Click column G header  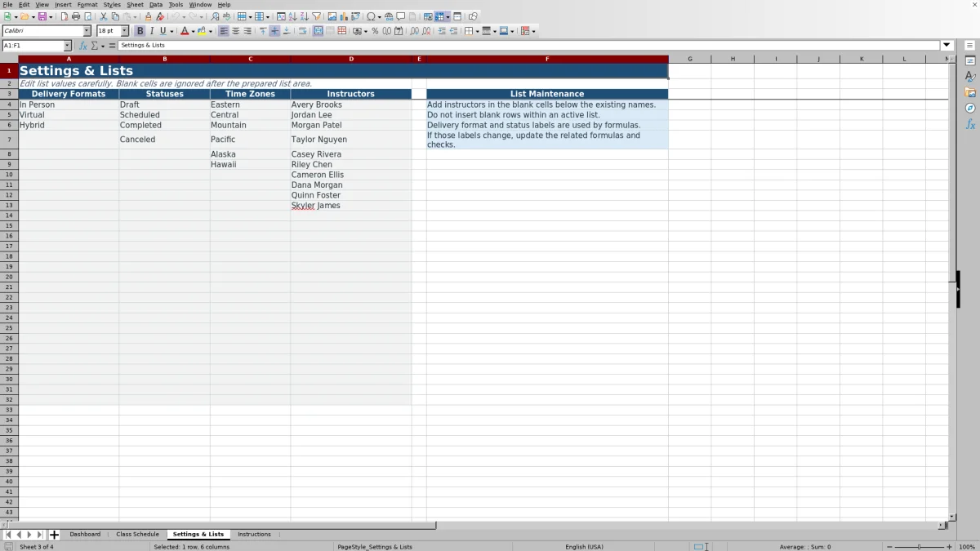(690, 59)
